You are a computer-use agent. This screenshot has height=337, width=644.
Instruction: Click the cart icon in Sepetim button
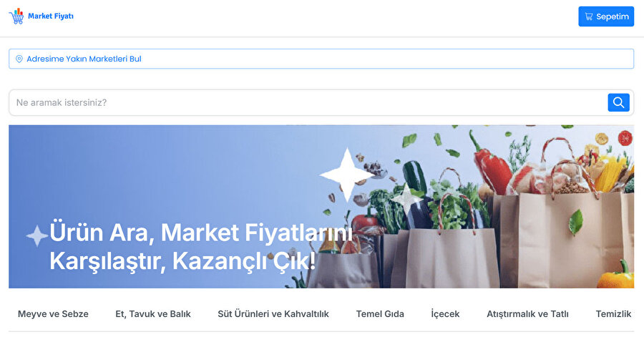[589, 16]
